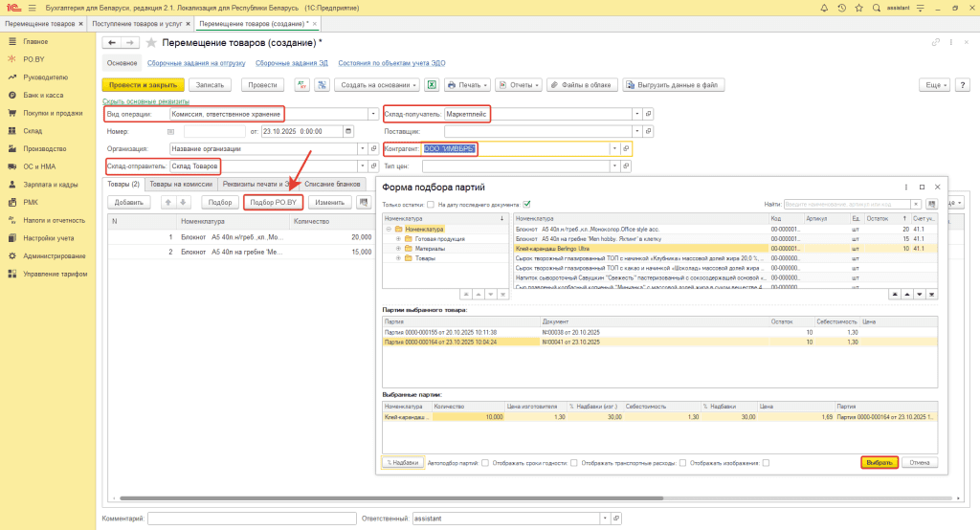Click the green Excel spreadsheet toolbar icon
The height and width of the screenshot is (530, 980).
pyautogui.click(x=432, y=85)
